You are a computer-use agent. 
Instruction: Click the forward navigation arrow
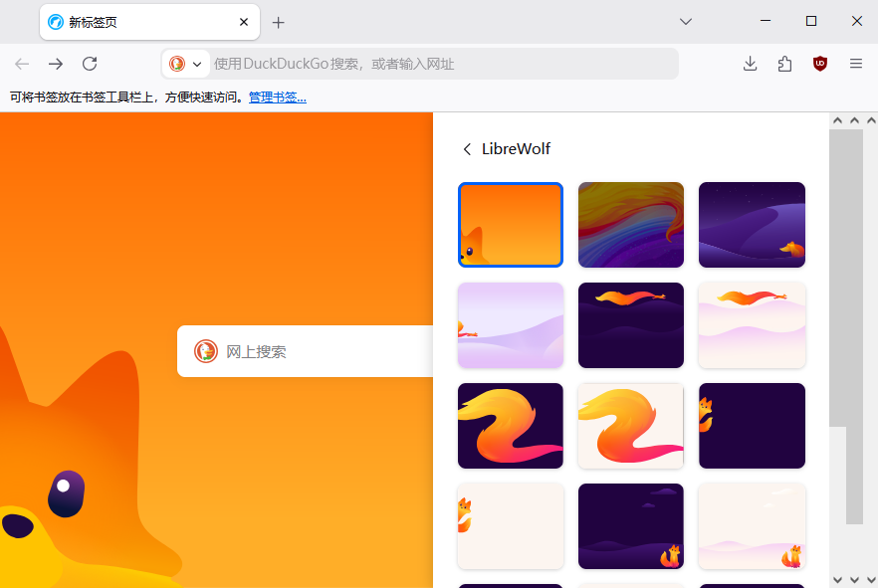tap(56, 64)
